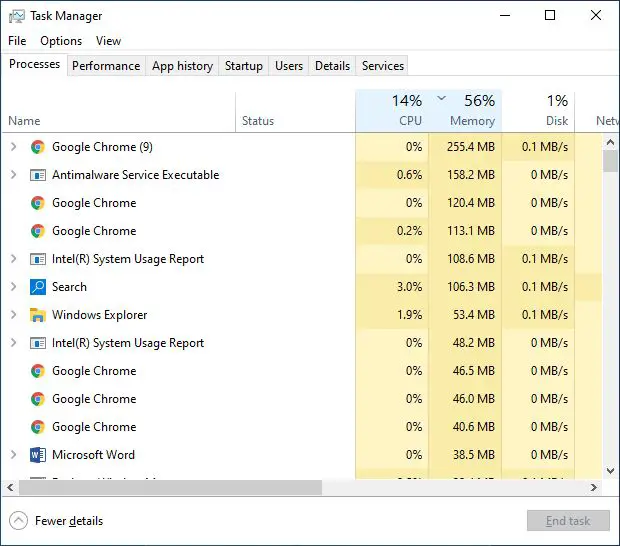
Task: Click the first Intel(R) System Usage Report icon
Action: tap(38, 259)
